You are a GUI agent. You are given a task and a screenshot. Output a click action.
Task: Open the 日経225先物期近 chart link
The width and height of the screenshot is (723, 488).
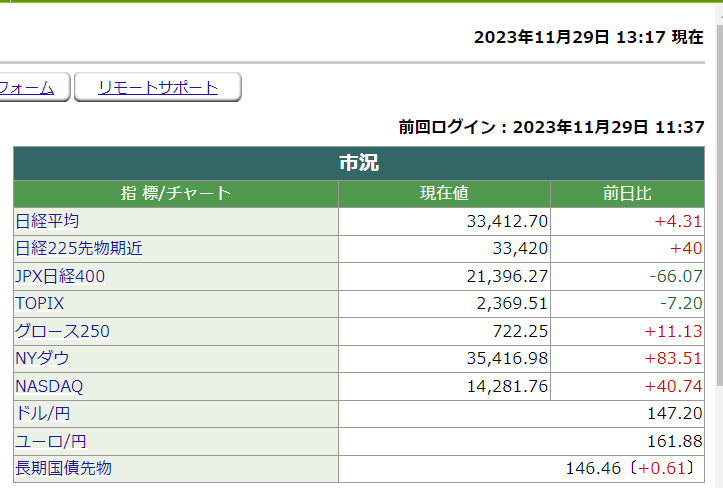(x=79, y=248)
